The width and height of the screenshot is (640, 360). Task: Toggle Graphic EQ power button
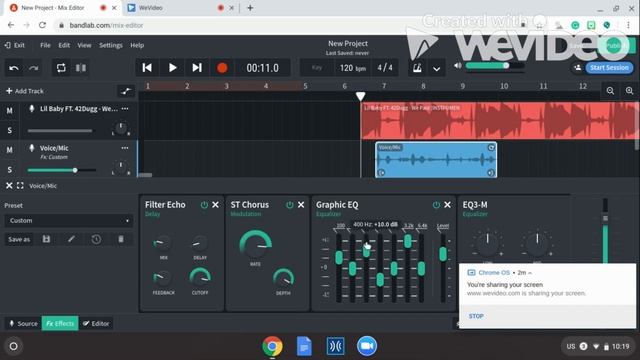click(436, 205)
